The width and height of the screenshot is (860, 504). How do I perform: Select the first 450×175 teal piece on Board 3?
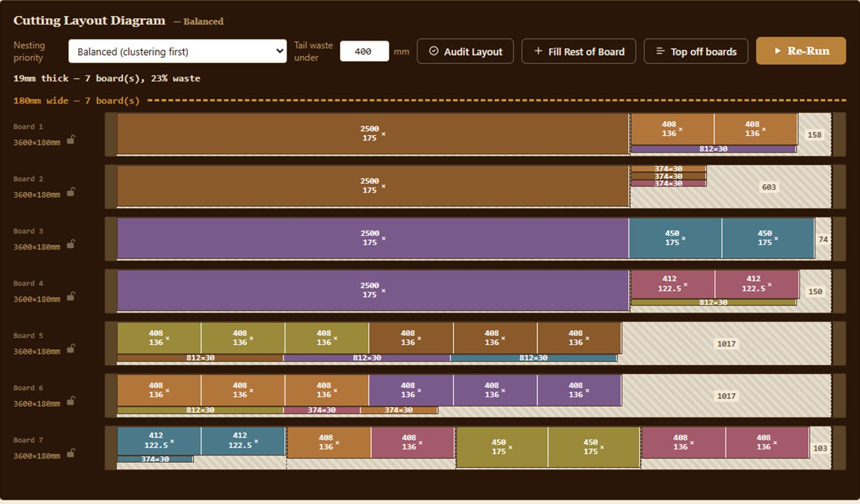click(x=675, y=238)
